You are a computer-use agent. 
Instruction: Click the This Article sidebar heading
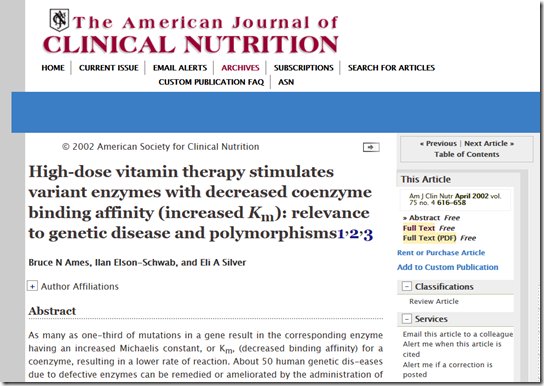tap(426, 179)
